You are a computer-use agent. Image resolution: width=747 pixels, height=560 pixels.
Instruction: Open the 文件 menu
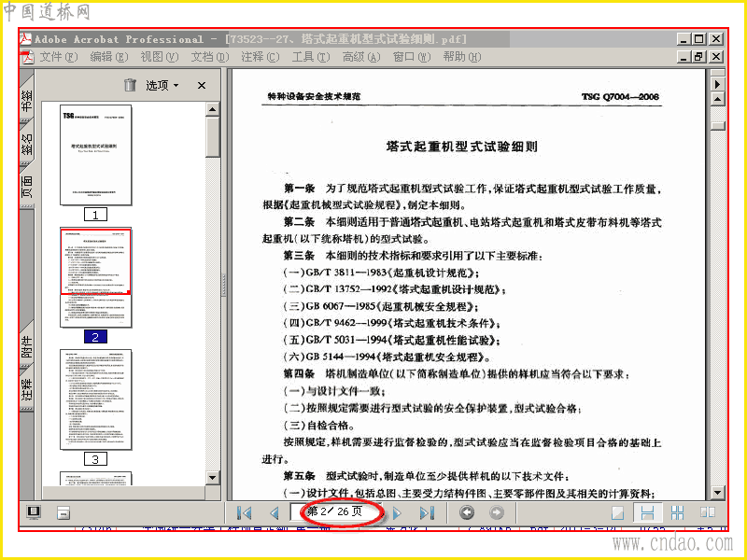click(x=58, y=57)
